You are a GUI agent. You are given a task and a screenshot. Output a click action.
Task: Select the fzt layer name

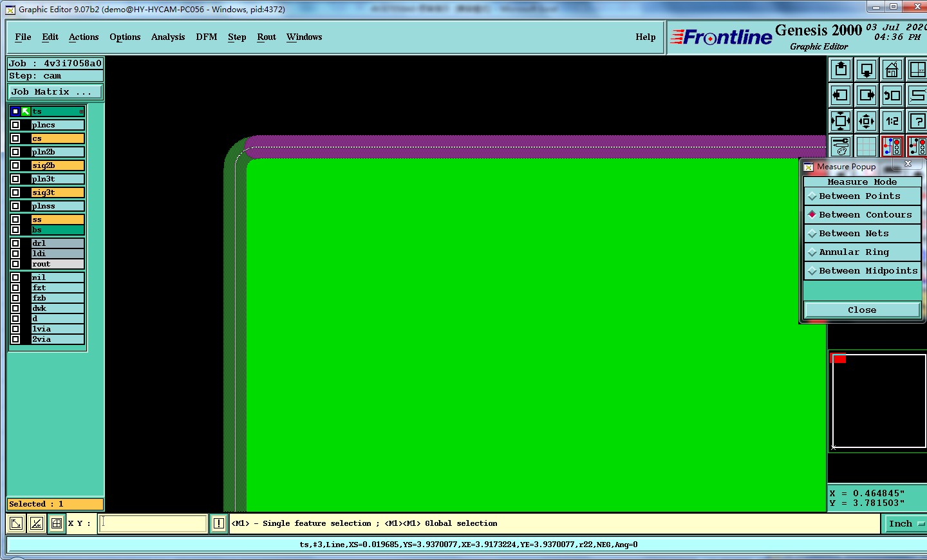[x=57, y=288]
